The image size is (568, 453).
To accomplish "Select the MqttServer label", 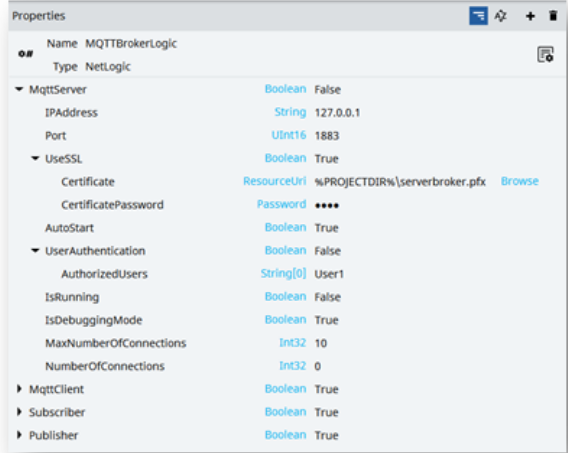I will 58,89.
